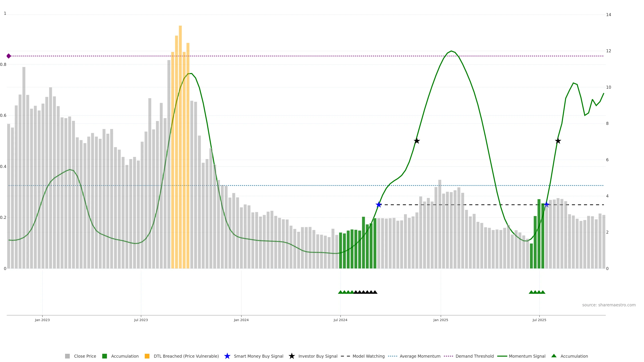Viewport: 644px width, 362px height.
Task: Toggle DTL Breached legend entry
Action: coord(186,356)
